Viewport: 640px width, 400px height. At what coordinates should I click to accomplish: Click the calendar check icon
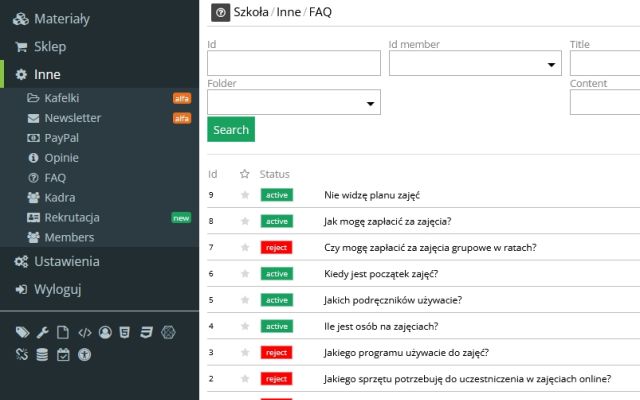63,354
